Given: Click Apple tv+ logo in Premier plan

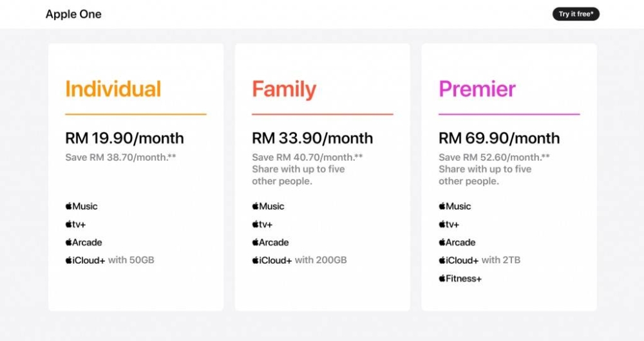Looking at the screenshot, I should [x=449, y=224].
